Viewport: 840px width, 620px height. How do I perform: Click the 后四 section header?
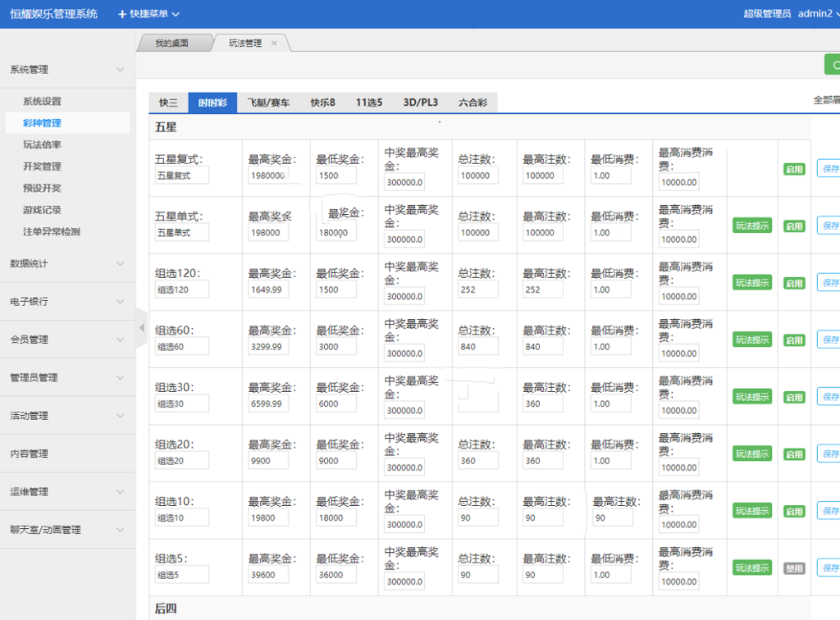[166, 609]
